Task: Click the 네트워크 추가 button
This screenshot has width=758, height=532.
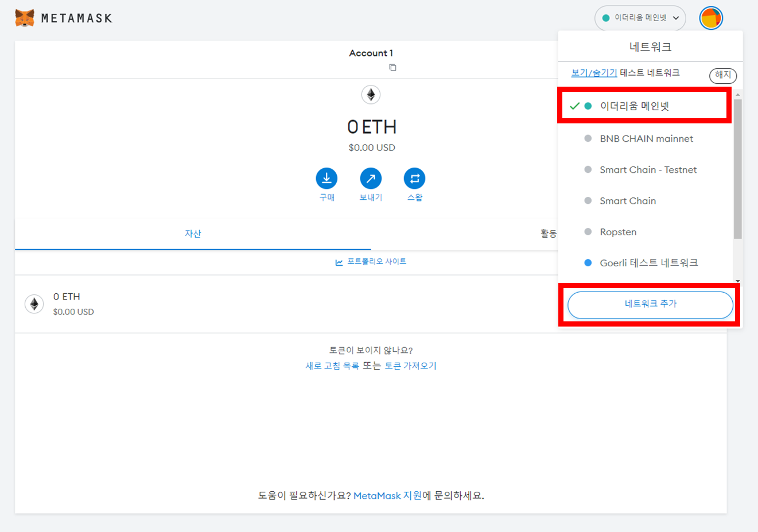Action: [x=650, y=304]
